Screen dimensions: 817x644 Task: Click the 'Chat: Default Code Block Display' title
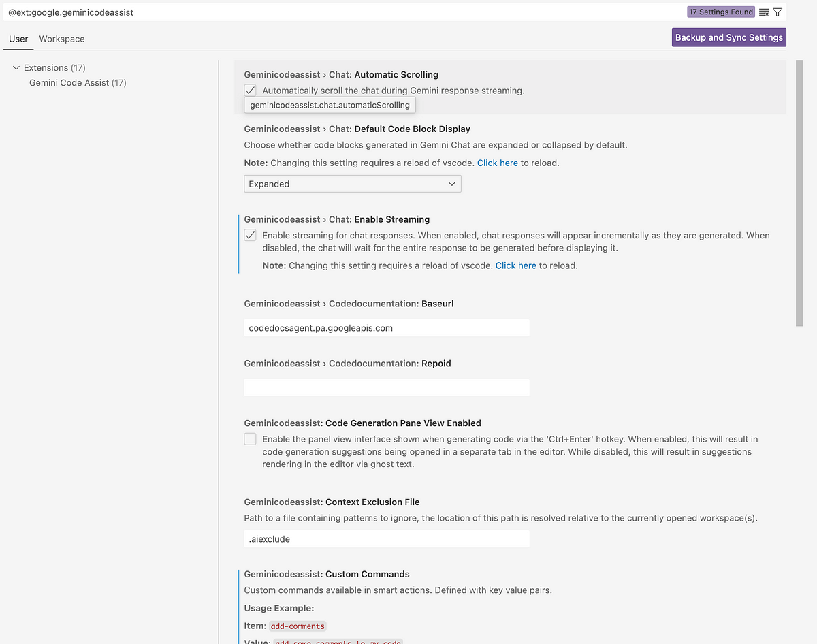tap(357, 129)
